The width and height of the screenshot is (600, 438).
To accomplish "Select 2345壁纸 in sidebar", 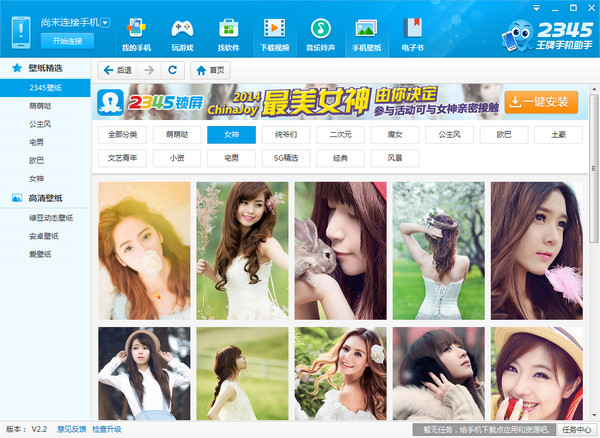I will point(45,88).
